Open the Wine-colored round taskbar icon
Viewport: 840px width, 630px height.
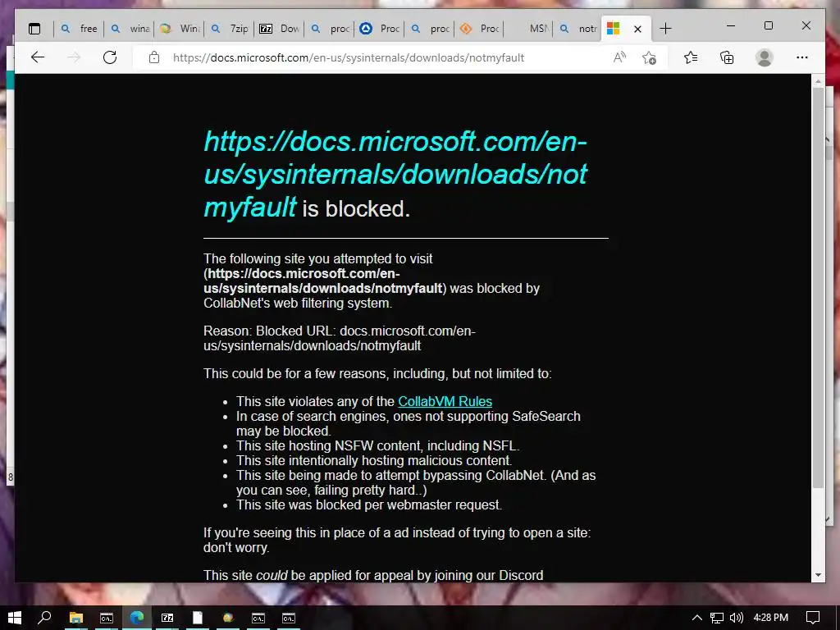coord(228,618)
